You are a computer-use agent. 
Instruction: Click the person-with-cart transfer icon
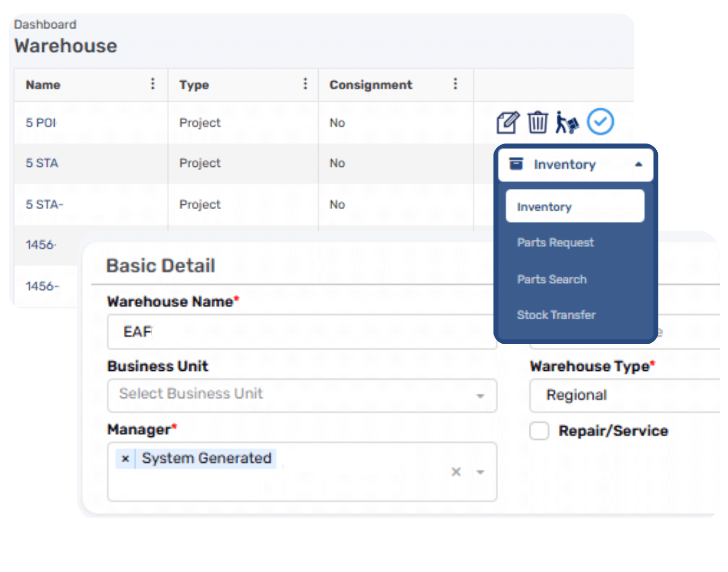[567, 123]
